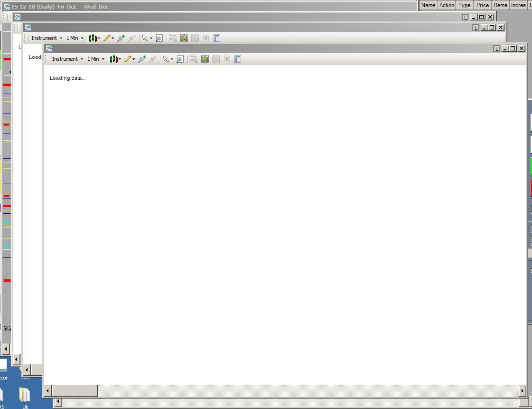Click the chart icon on ES 12-18 title bar

pyautogui.click(x=7, y=7)
